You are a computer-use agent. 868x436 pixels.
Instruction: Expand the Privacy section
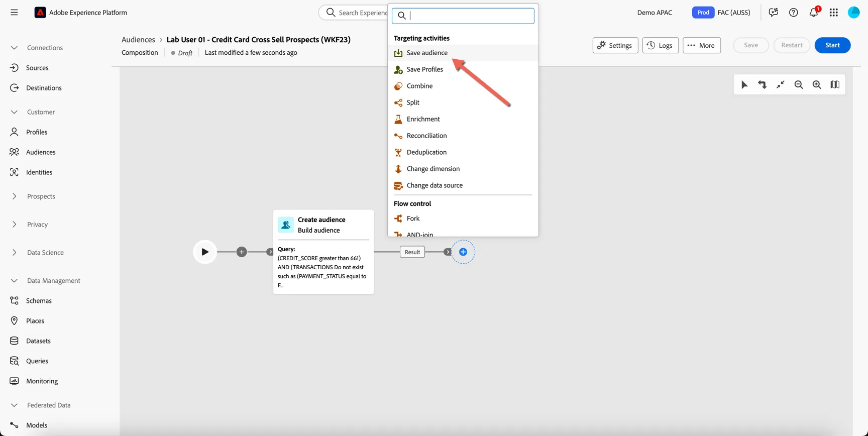(x=14, y=225)
